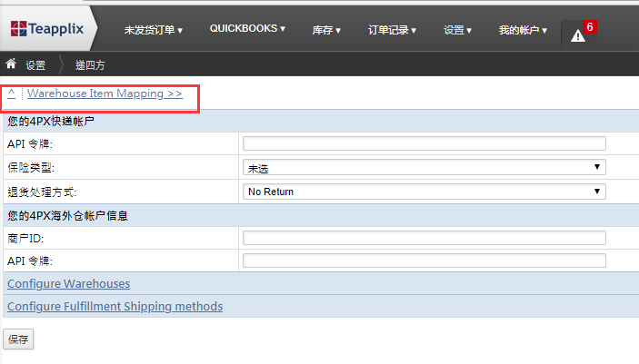Open the 我的帐户 menu

pyautogui.click(x=523, y=30)
